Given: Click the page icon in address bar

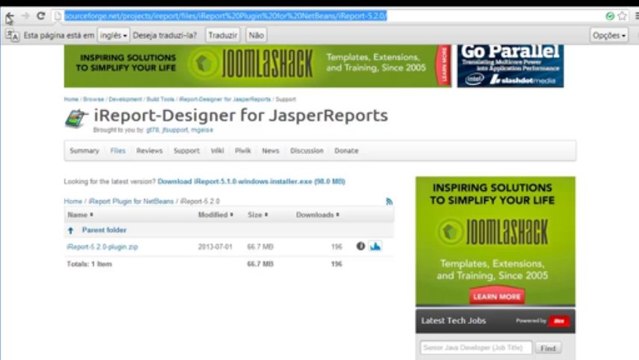Looking at the screenshot, I should click(58, 16).
